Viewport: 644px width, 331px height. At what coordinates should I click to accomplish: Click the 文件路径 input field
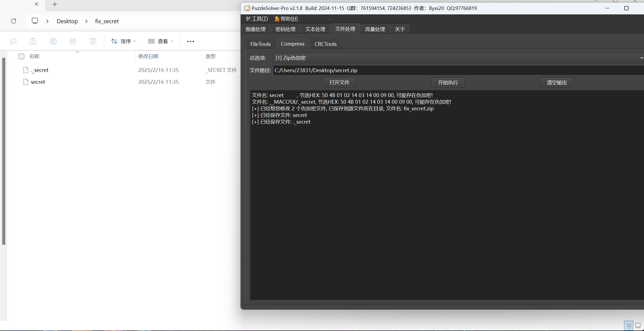coord(459,70)
